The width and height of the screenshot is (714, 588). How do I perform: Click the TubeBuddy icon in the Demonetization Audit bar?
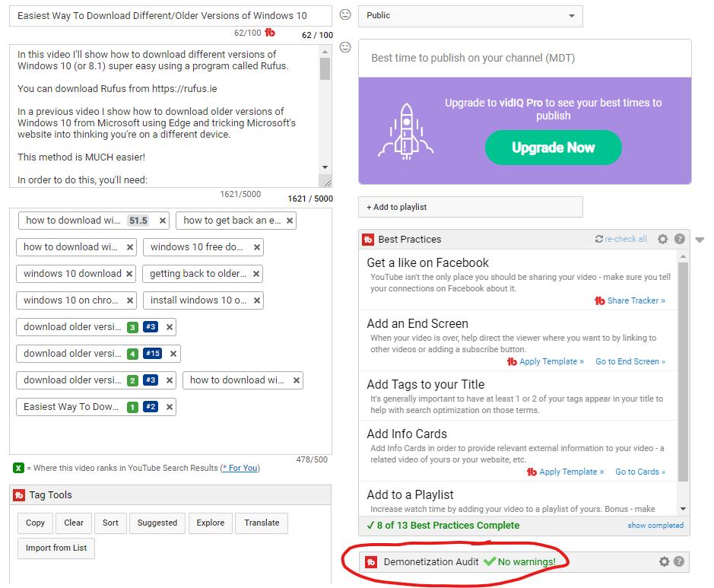[x=371, y=562]
